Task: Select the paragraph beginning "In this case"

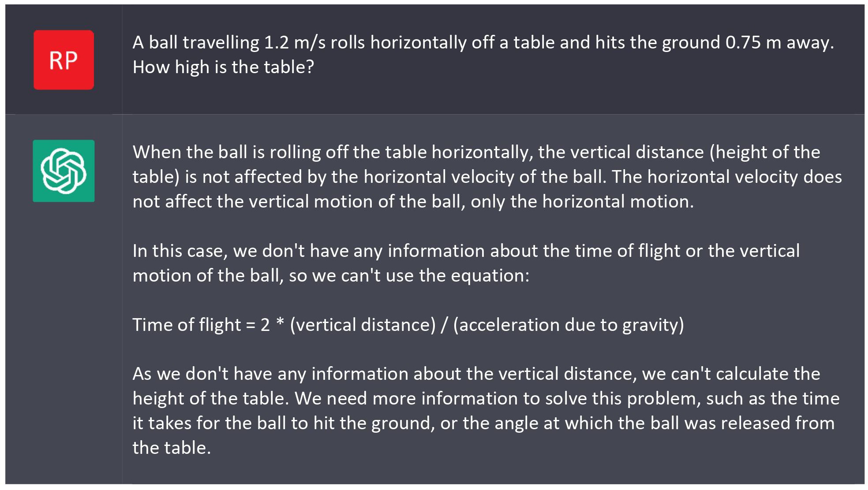Action: [x=466, y=263]
